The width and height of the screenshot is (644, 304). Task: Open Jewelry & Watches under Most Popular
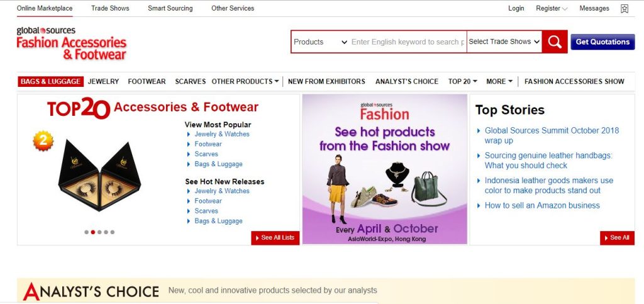[222, 134]
